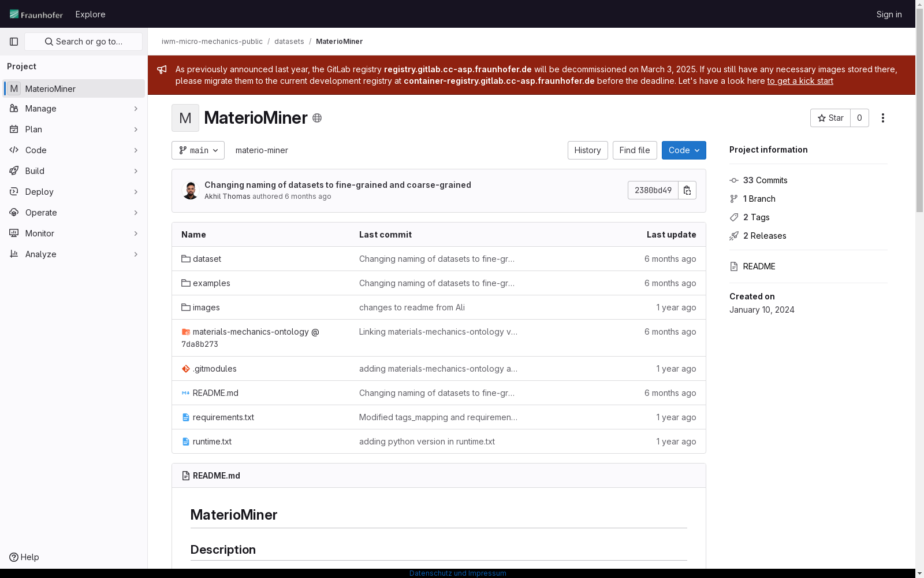Viewport: 924px width, 578px height.
Task: Click the MaterioMiner project avatar in header
Action: (x=185, y=118)
